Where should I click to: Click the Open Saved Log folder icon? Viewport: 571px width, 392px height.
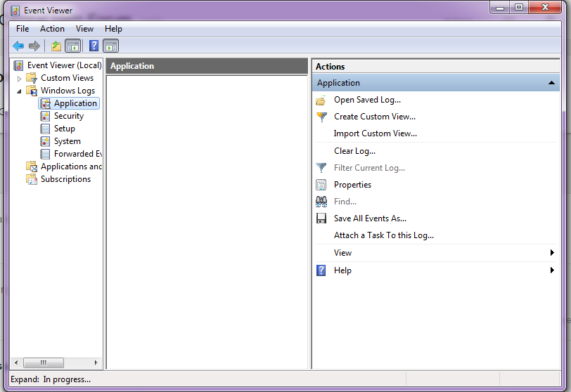[321, 100]
